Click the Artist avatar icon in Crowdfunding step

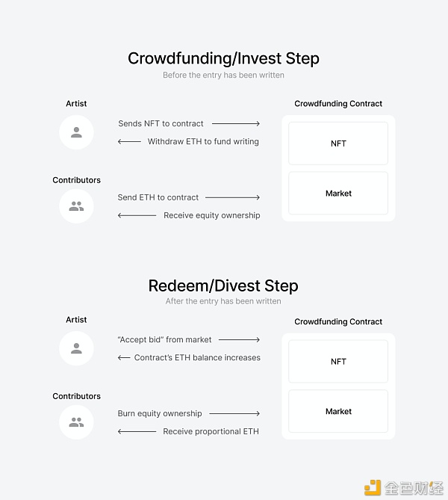coord(76,132)
